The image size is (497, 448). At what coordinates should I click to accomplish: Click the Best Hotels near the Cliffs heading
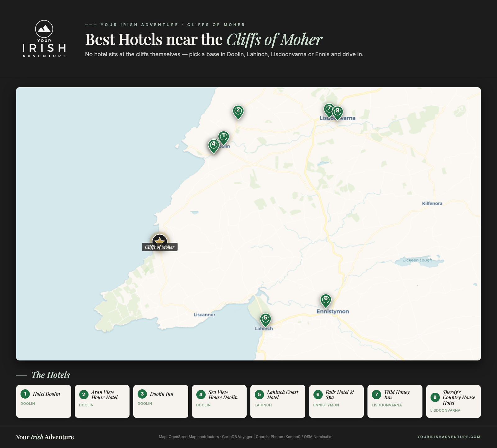pos(204,40)
